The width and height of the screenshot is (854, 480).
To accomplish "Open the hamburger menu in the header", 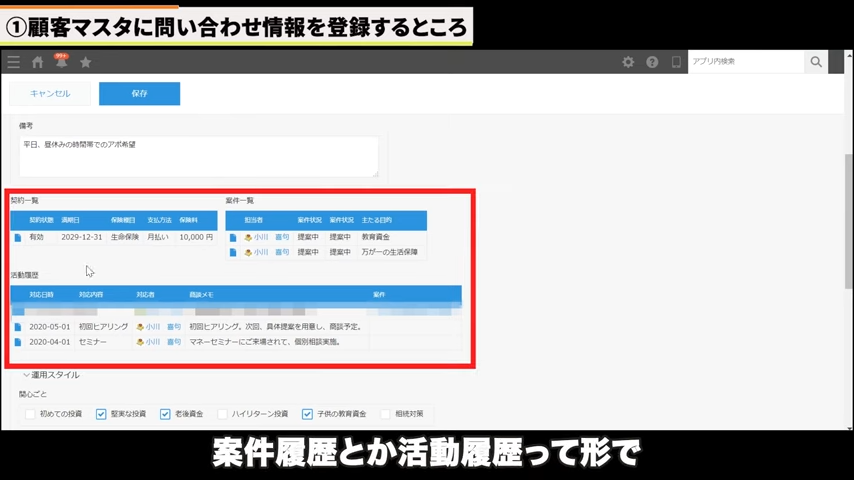I will pos(14,62).
